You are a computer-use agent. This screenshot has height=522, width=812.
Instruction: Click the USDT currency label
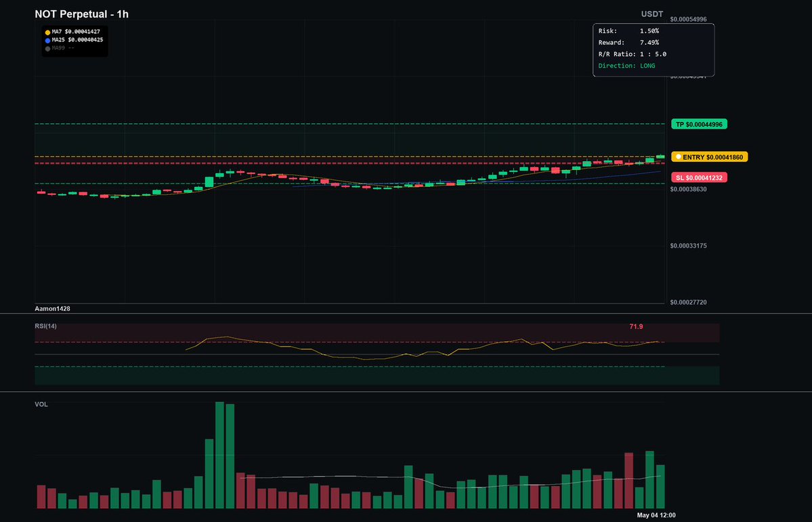pos(652,14)
